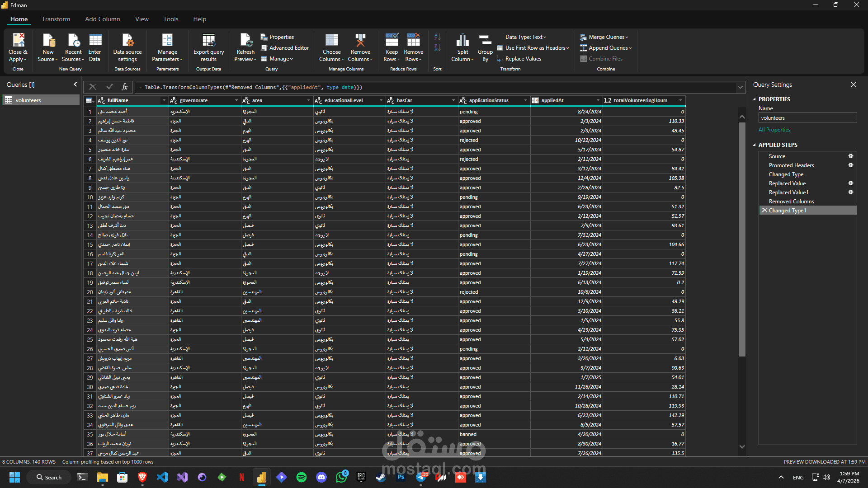
Task: Open the Source step settings gear
Action: point(850,156)
